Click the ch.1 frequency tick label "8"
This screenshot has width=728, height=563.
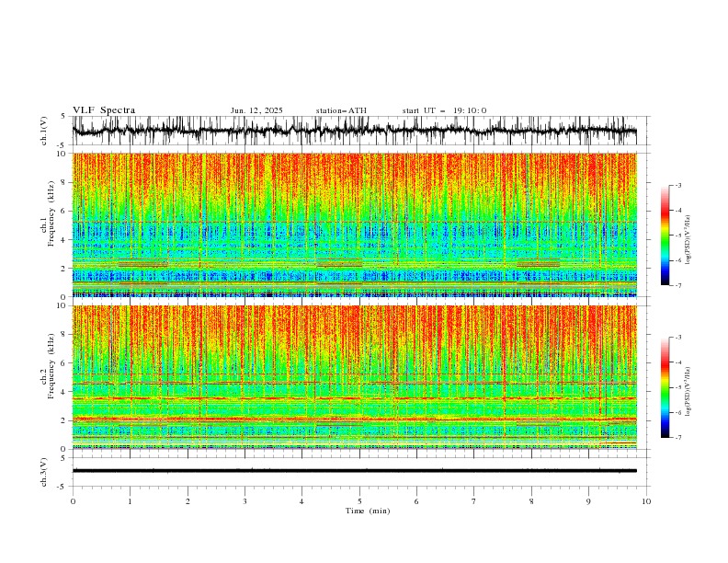pyautogui.click(x=64, y=182)
